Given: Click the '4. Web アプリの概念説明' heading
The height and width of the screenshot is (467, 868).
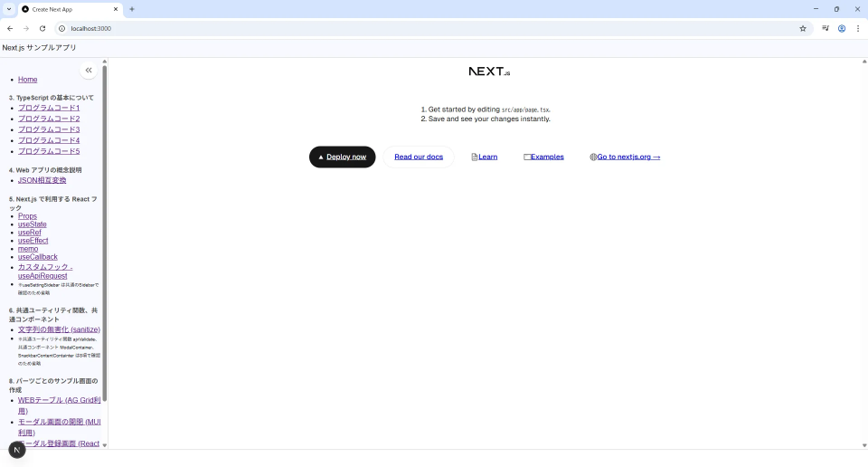Looking at the screenshot, I should pos(45,170).
